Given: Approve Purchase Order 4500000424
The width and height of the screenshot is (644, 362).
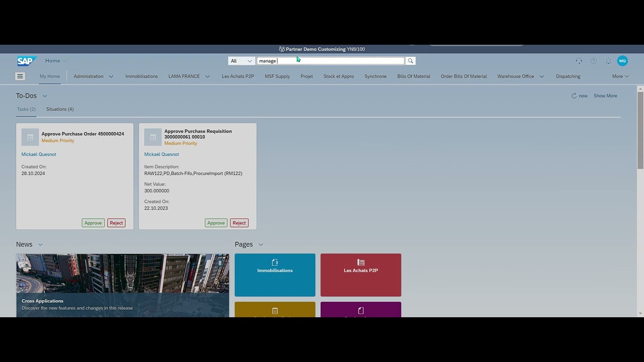Looking at the screenshot, I should click(x=93, y=223).
